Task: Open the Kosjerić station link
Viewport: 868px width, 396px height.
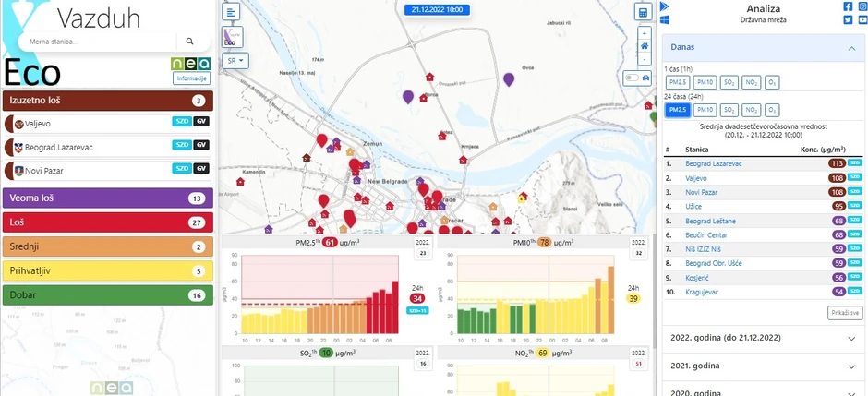Action: tap(697, 278)
